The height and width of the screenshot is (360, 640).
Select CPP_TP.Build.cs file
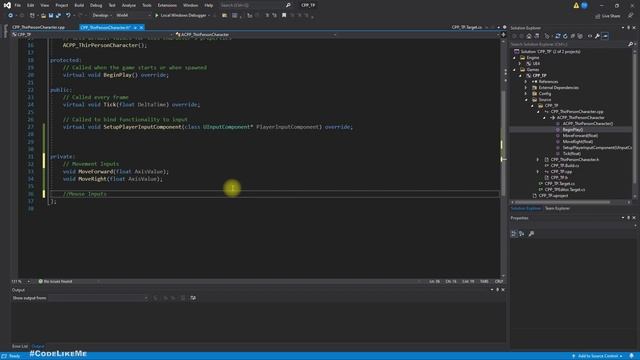click(x=564, y=166)
